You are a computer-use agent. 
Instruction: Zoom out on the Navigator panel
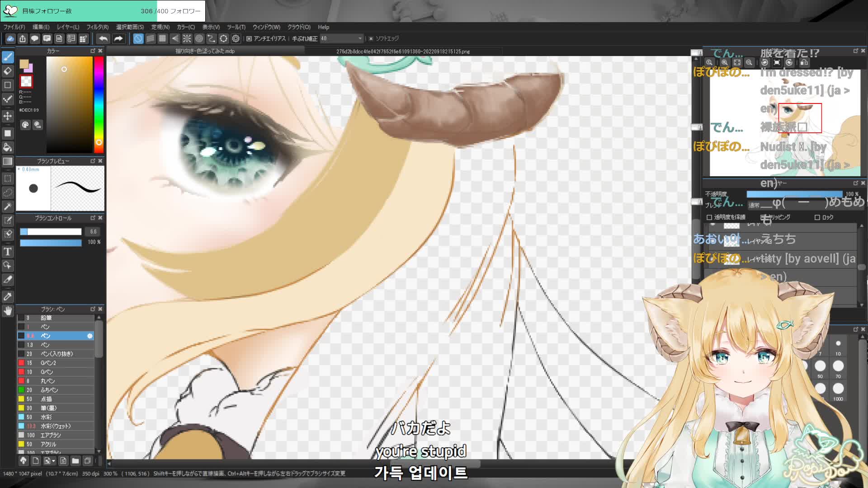(749, 62)
